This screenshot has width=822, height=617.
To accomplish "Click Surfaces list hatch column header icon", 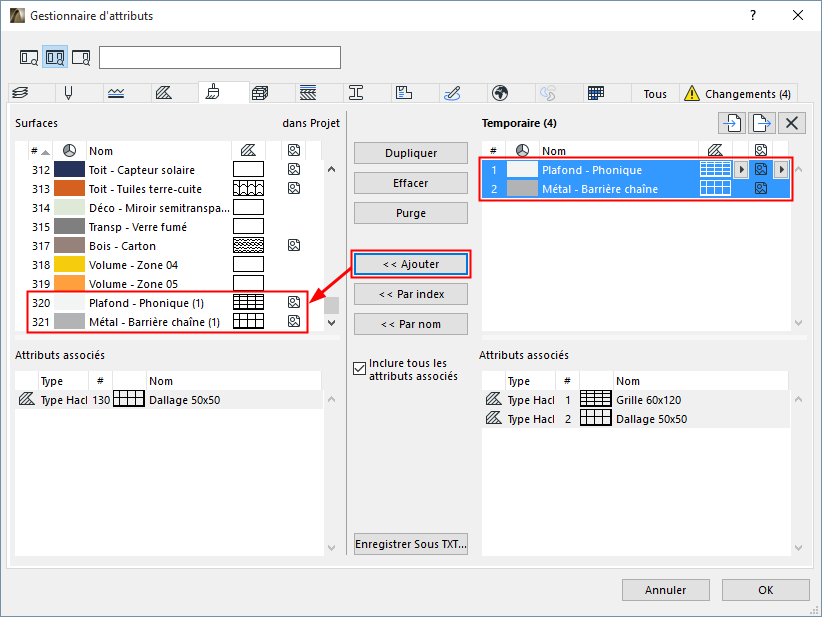I will 248,151.
